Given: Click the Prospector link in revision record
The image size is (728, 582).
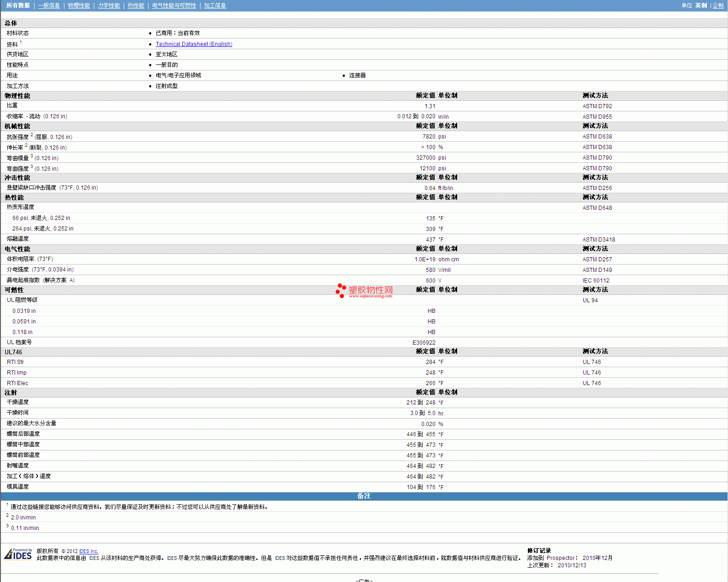Looking at the screenshot, I should pyautogui.click(x=560, y=558).
